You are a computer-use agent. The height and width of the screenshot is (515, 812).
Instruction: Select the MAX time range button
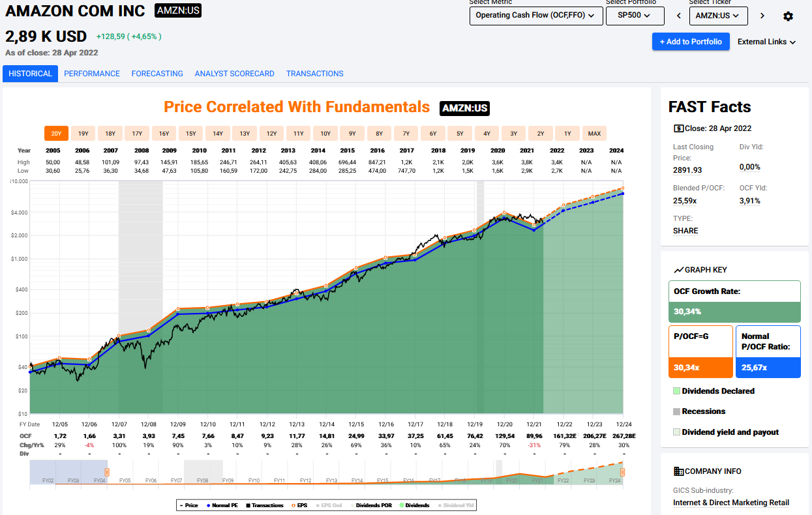(x=594, y=134)
